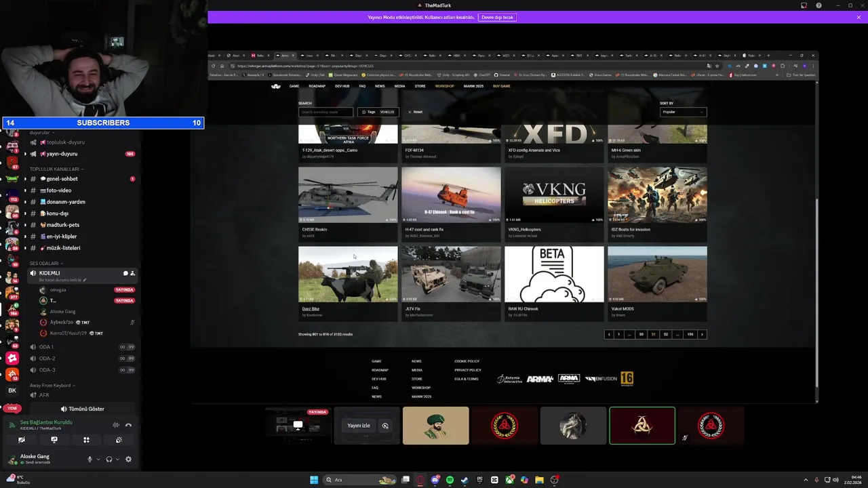Click Yayını izle to watch stream
This screenshot has width=868, height=488.
(x=359, y=426)
